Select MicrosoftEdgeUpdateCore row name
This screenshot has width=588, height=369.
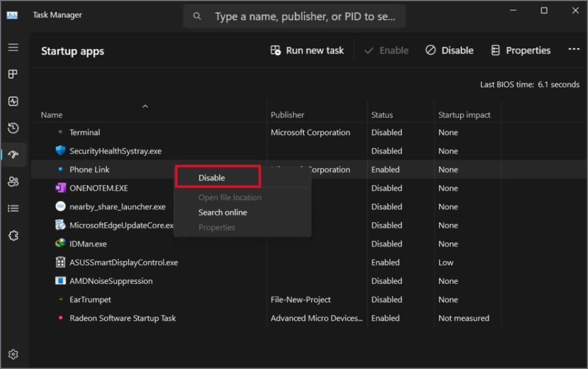coord(121,225)
